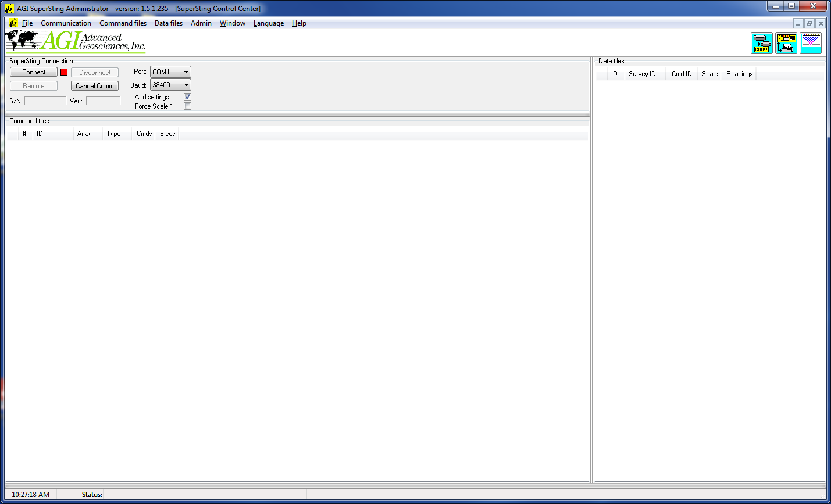This screenshot has width=831, height=504.
Task: Click the Scale column header
Action: pyautogui.click(x=709, y=74)
